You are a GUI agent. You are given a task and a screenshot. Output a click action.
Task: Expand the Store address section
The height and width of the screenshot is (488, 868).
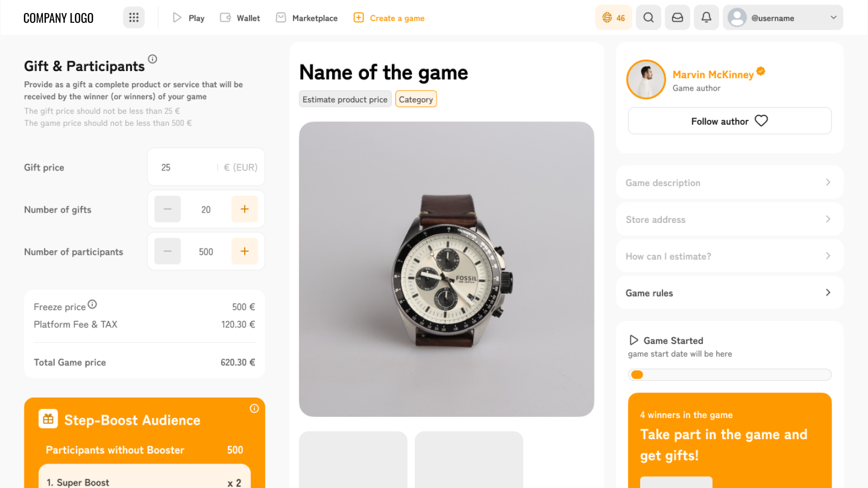pyautogui.click(x=730, y=220)
